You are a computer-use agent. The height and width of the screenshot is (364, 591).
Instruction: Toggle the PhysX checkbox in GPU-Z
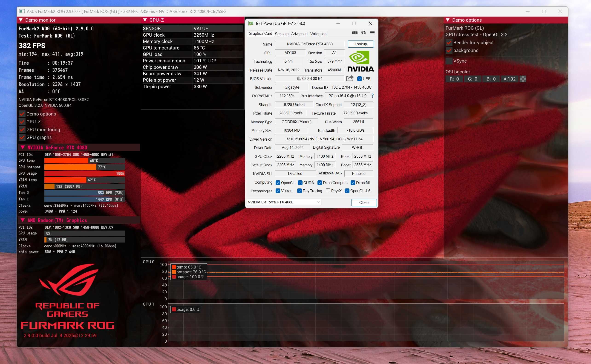[x=328, y=191]
